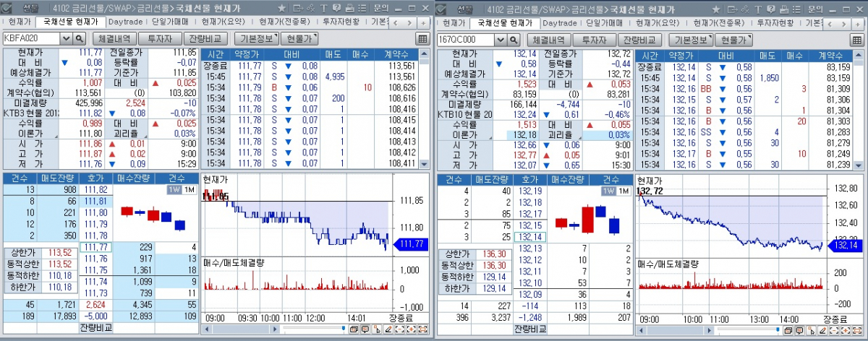This screenshot has width=868, height=341.
Task: Click the KBFA020 symbol code input field
Action: (33, 39)
